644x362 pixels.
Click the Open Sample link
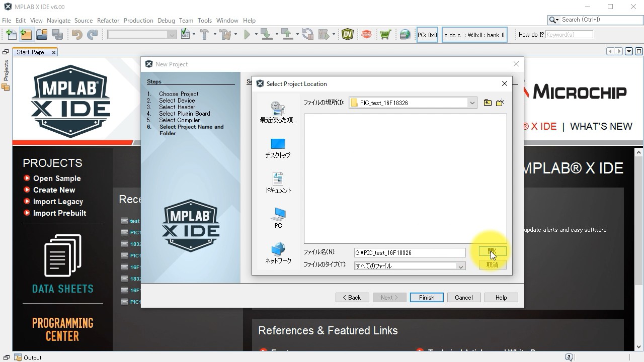[57, 178]
